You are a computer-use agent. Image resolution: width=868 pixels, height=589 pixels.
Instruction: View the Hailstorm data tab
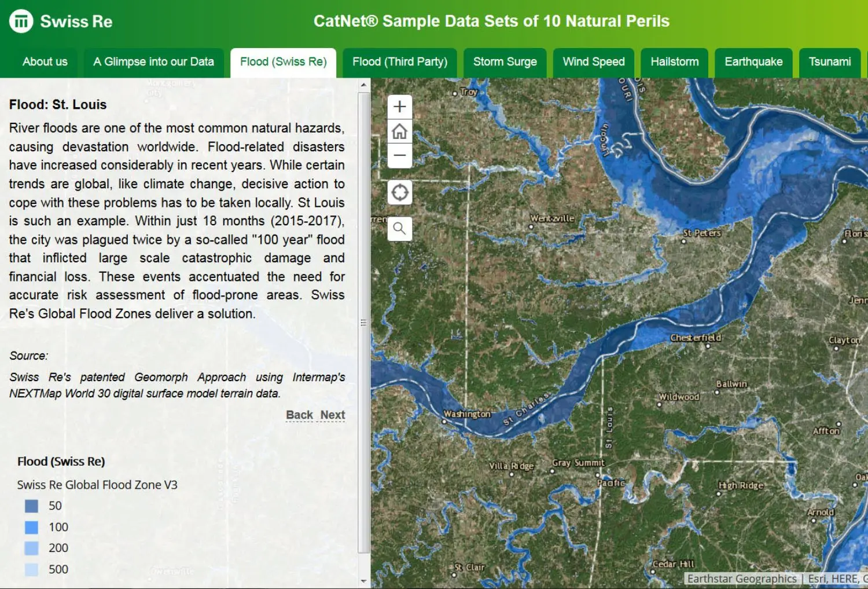[674, 62]
